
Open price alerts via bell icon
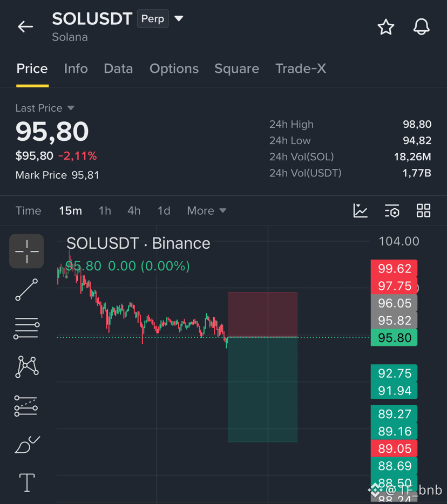click(x=421, y=26)
